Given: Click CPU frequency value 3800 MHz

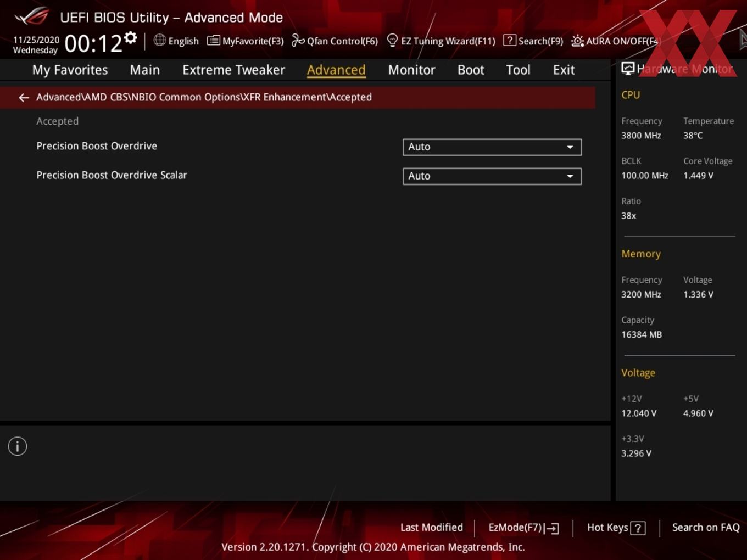Looking at the screenshot, I should coord(641,136).
